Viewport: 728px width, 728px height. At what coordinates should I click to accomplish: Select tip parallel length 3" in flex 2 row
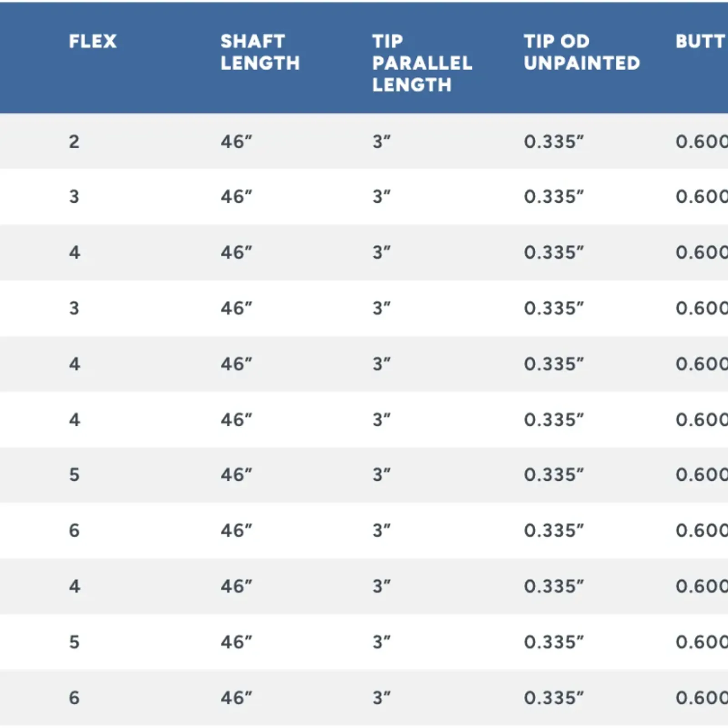coord(382,142)
